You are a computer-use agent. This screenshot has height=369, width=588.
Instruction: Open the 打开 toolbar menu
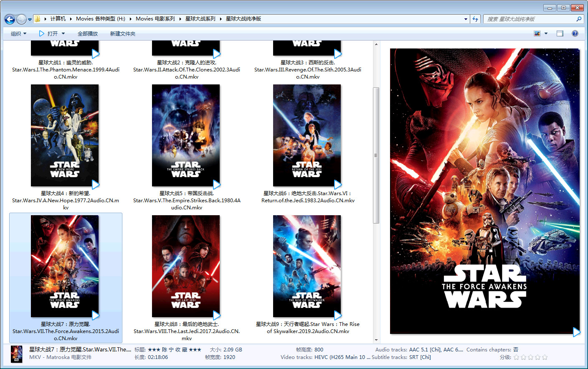pyautogui.click(x=52, y=33)
